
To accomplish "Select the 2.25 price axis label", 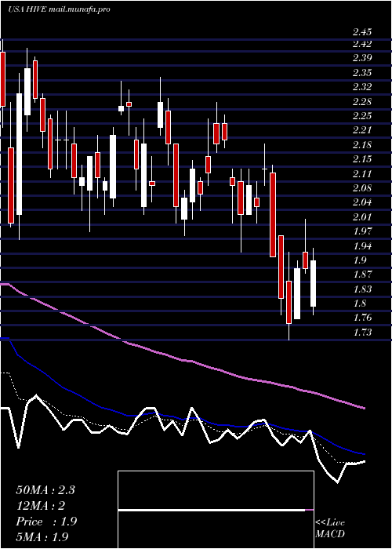I will pos(362,116).
